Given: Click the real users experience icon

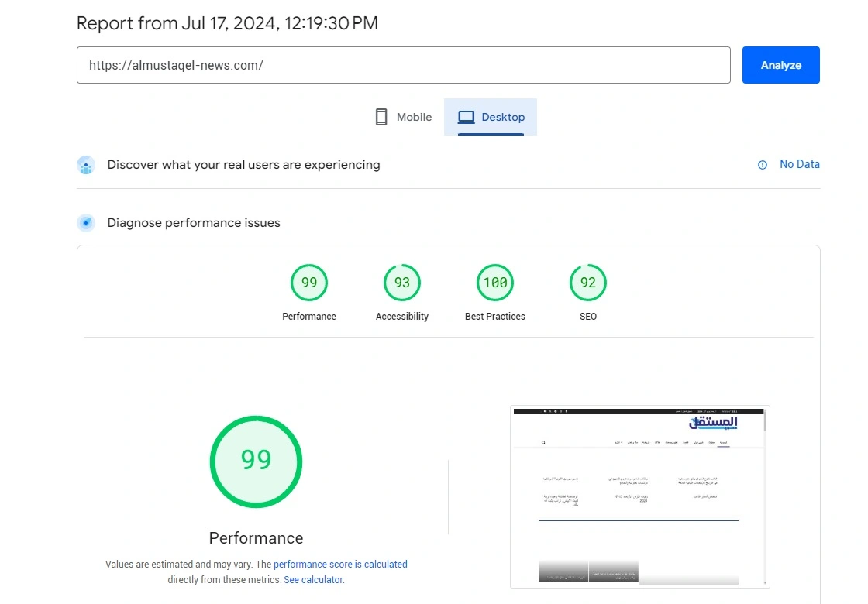Looking at the screenshot, I should [86, 165].
